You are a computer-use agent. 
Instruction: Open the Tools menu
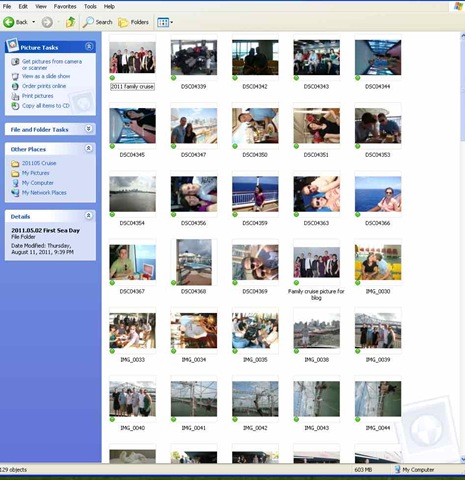click(90, 6)
